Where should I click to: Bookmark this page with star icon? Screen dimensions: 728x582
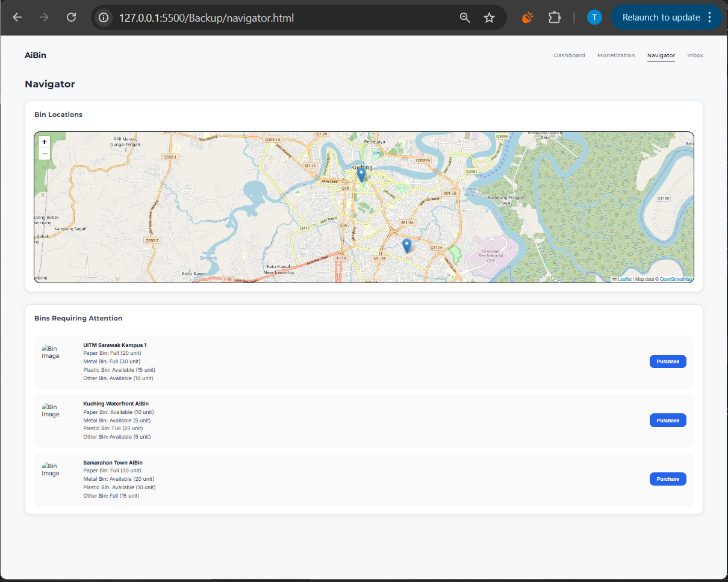489,17
